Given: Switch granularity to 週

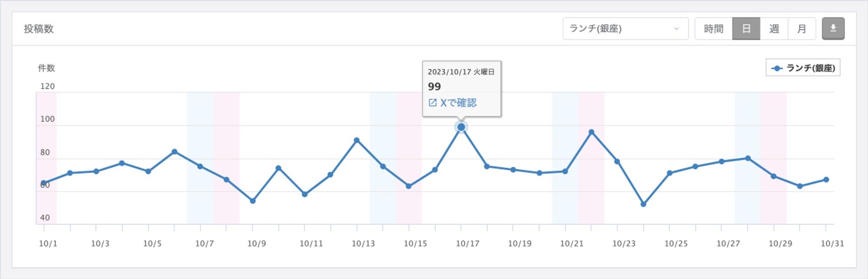Looking at the screenshot, I should coord(774,29).
